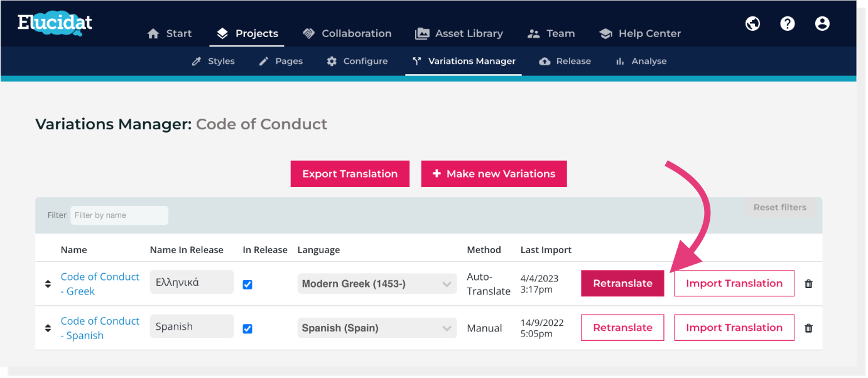Viewport: 868px width, 378px height.
Task: Click the 4/4/2023 3:17pm import date
Action: (x=539, y=284)
